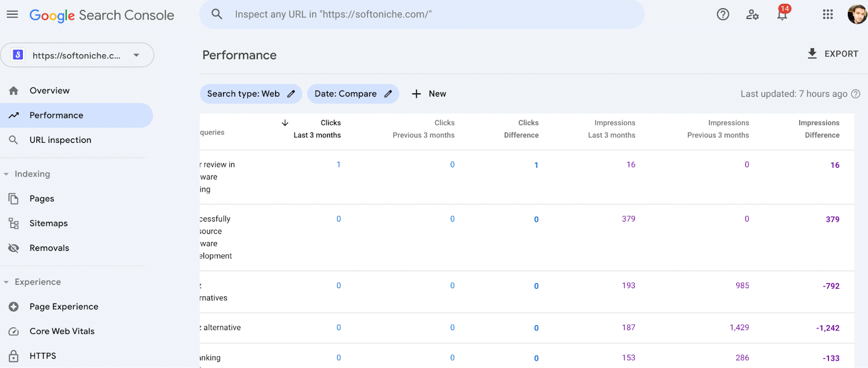This screenshot has height=368, width=868.
Task: Sort by Impressions Last 3 months header
Action: click(x=612, y=129)
